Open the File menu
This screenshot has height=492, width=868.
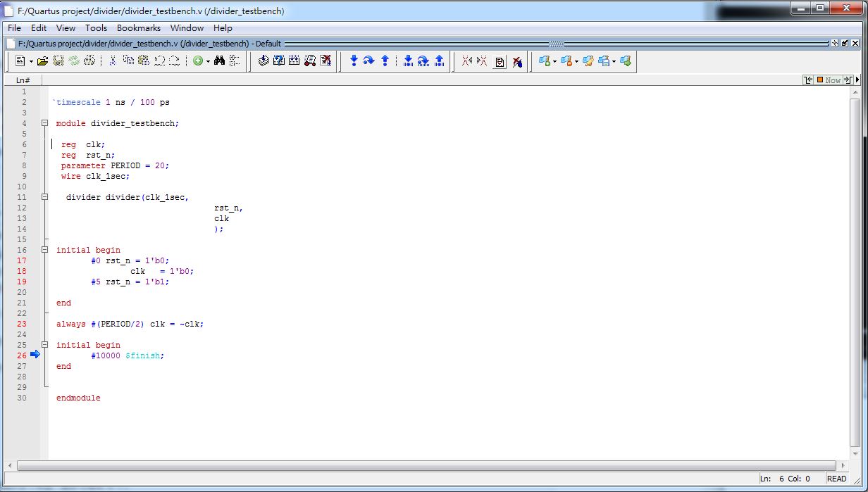click(15, 28)
